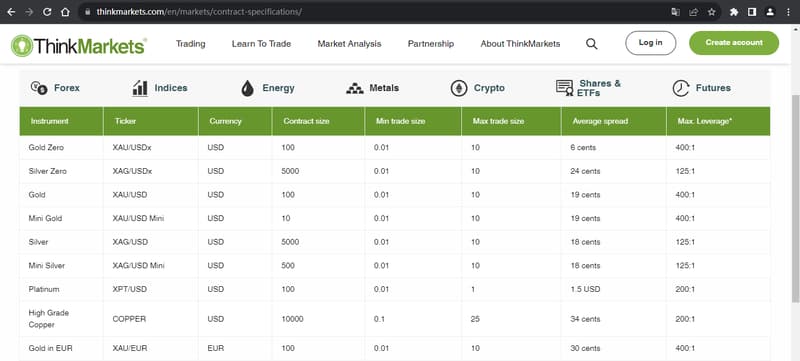Image resolution: width=800 pixels, height=361 pixels.
Task: Select the Metals tab label
Action: tap(384, 88)
